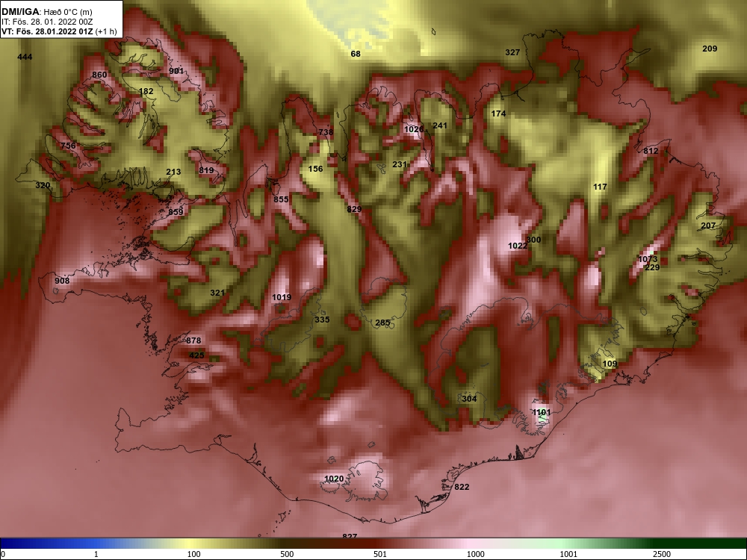Click the map value 444
Screen dimensions: 747x560
pyautogui.click(x=25, y=57)
